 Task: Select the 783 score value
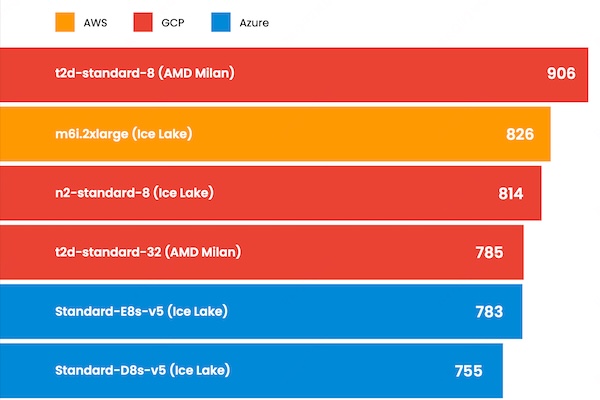point(489,312)
